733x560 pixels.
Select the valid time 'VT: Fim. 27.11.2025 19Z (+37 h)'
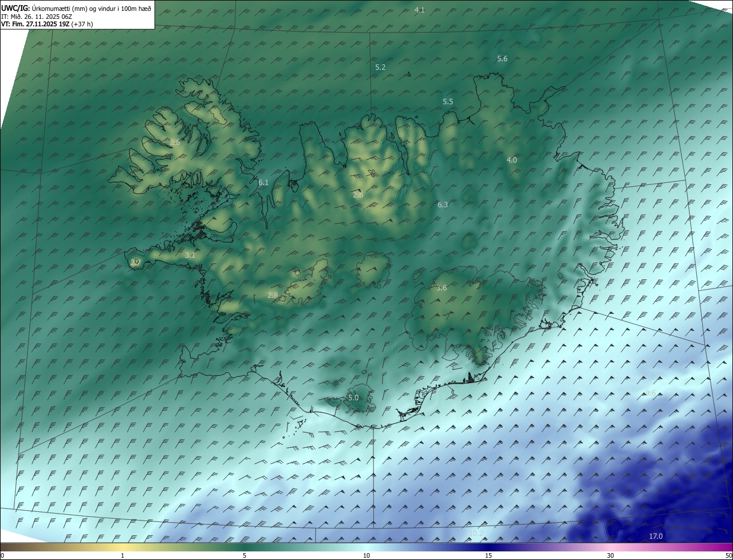tap(47, 24)
